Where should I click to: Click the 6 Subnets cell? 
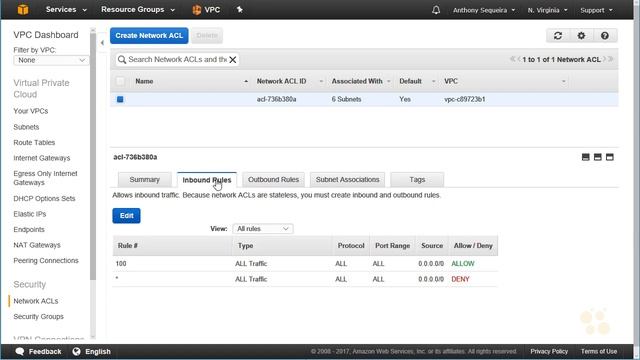point(346,99)
